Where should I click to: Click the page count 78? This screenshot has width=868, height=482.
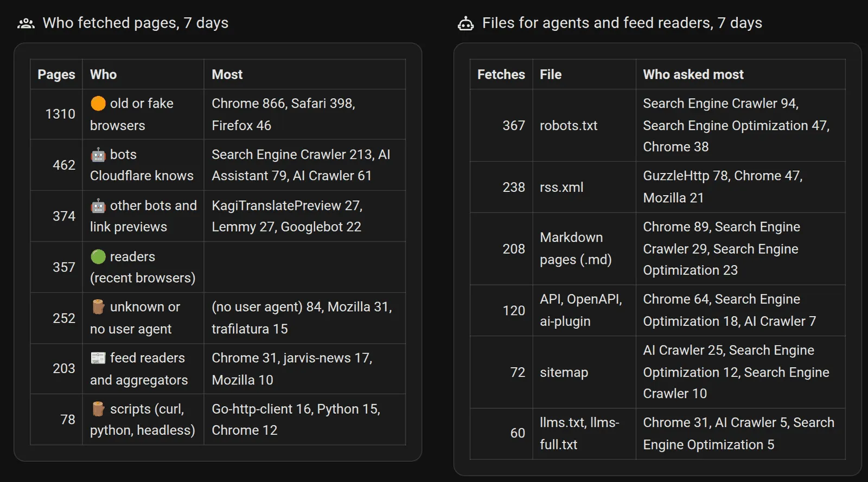[68, 419]
